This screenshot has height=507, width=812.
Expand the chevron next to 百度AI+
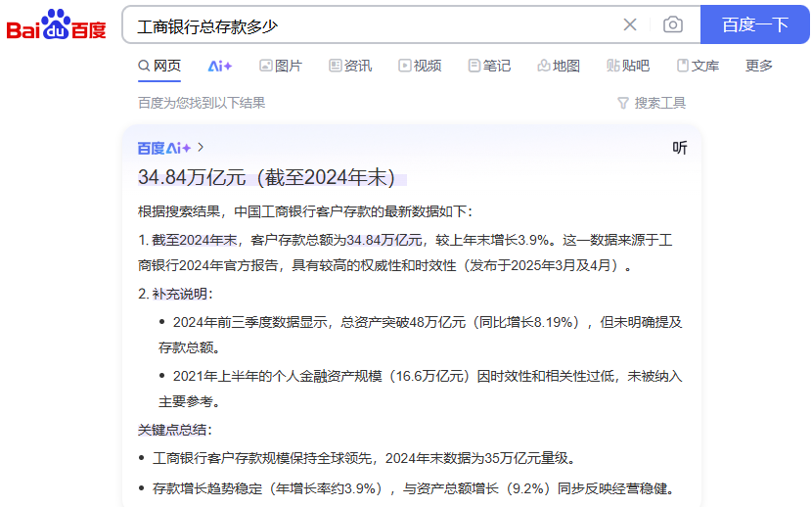201,148
